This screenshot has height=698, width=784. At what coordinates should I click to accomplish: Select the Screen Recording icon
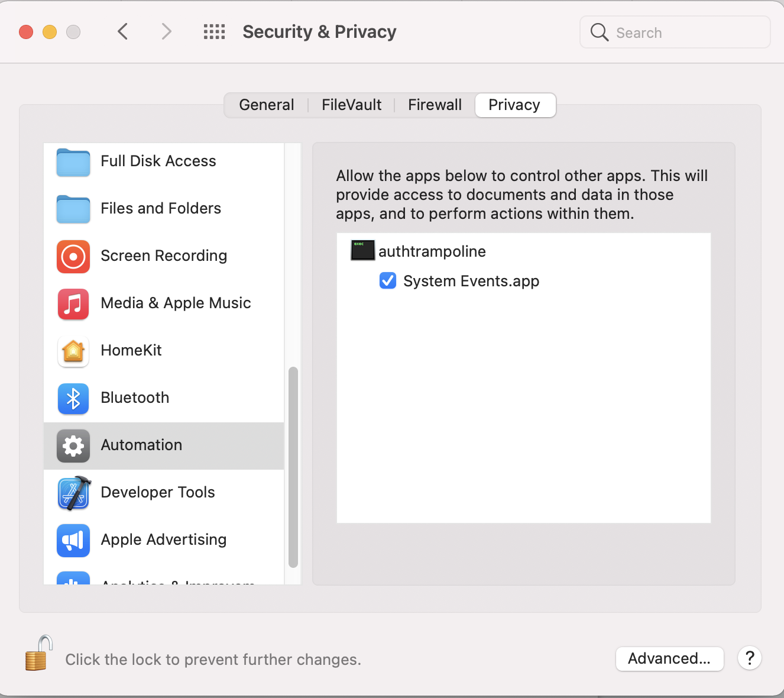point(73,256)
